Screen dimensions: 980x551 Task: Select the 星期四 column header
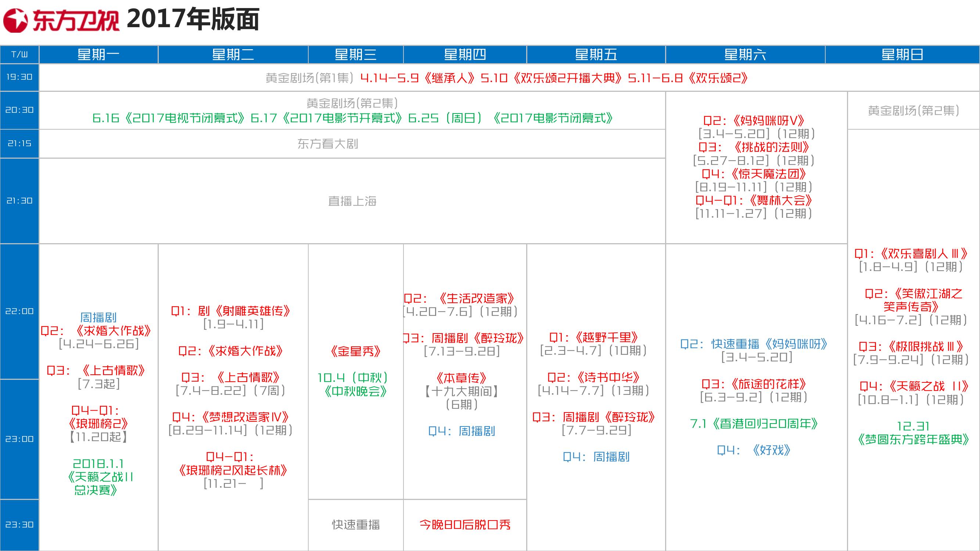pos(465,54)
